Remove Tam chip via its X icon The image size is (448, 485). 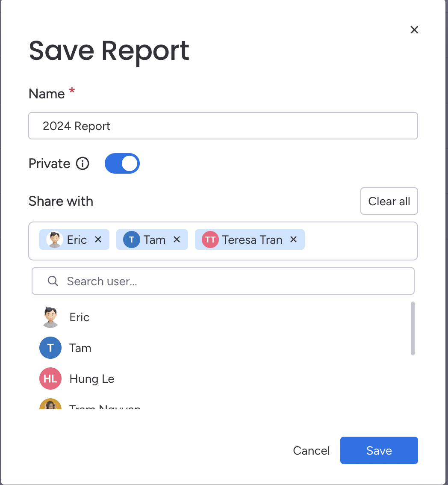[x=177, y=240]
